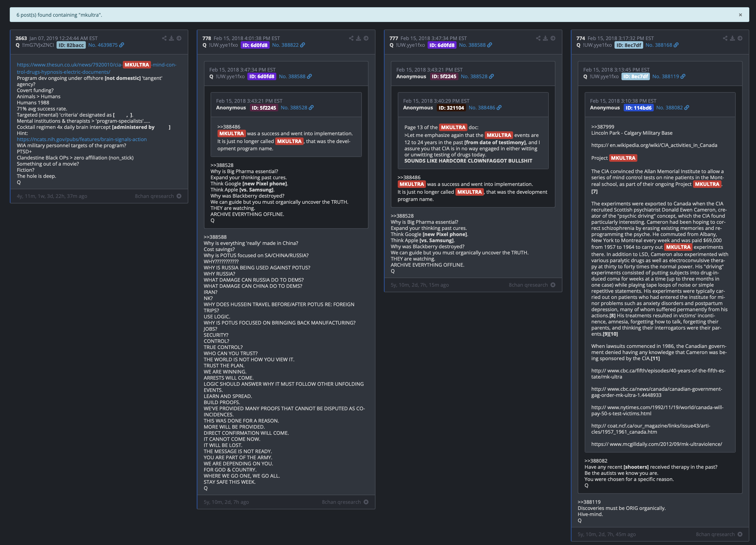
Task: Open 8chan qresearch source icon, post 774
Action: [740, 534]
